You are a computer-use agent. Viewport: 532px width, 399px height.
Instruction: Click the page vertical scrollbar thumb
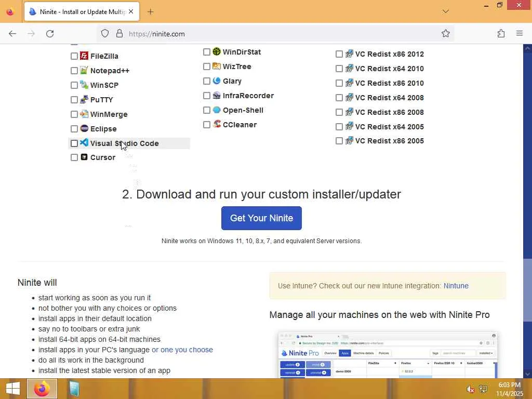pyautogui.click(x=527, y=290)
